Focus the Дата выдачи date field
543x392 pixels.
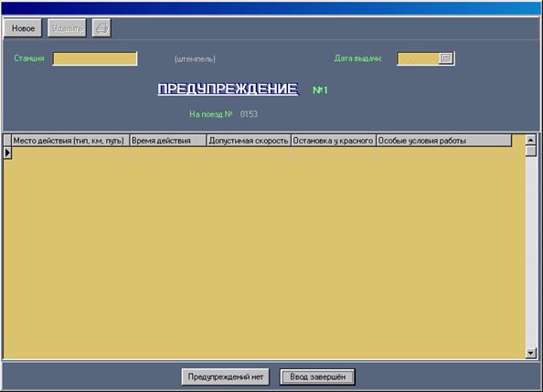[419, 58]
